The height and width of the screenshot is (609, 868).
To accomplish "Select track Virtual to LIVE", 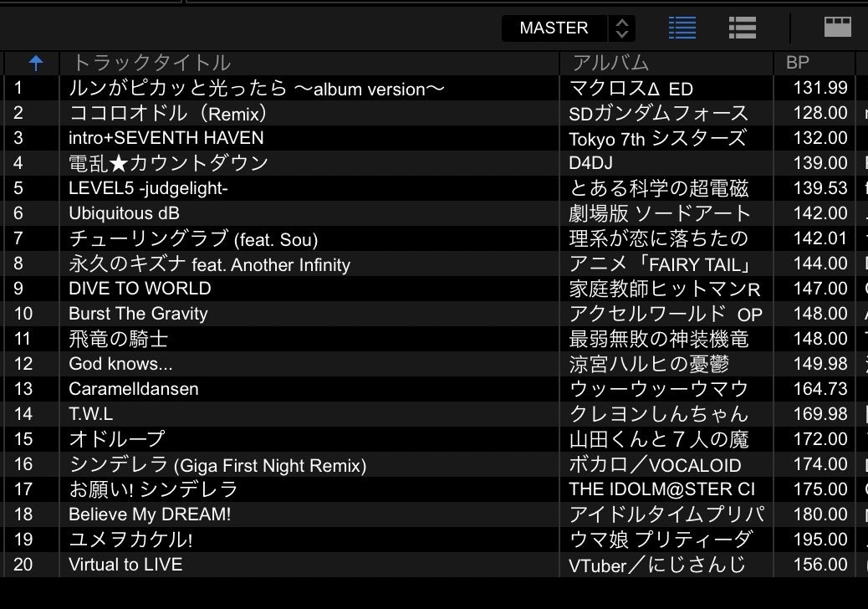I will tap(125, 565).
